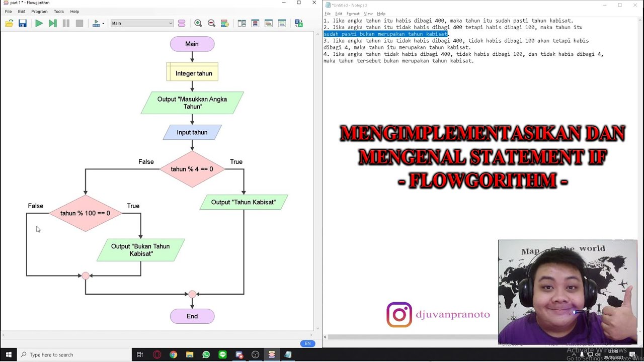This screenshot has height=362, width=644.
Task: Open Task View from taskbar
Action: click(x=140, y=354)
